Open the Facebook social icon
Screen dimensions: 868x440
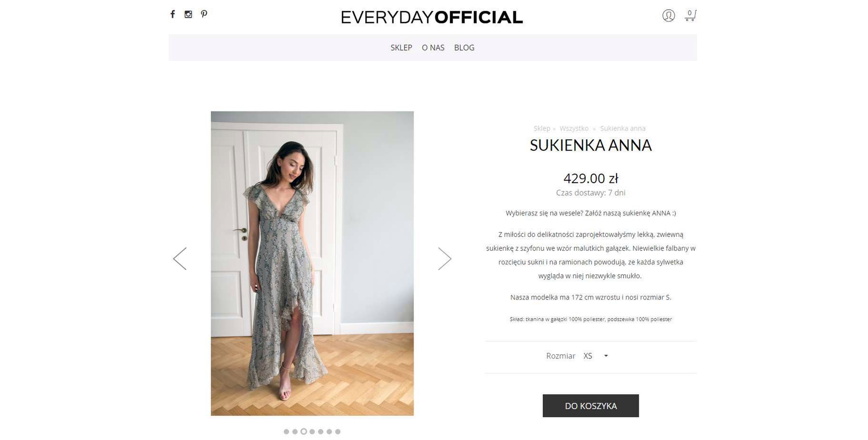tap(173, 14)
